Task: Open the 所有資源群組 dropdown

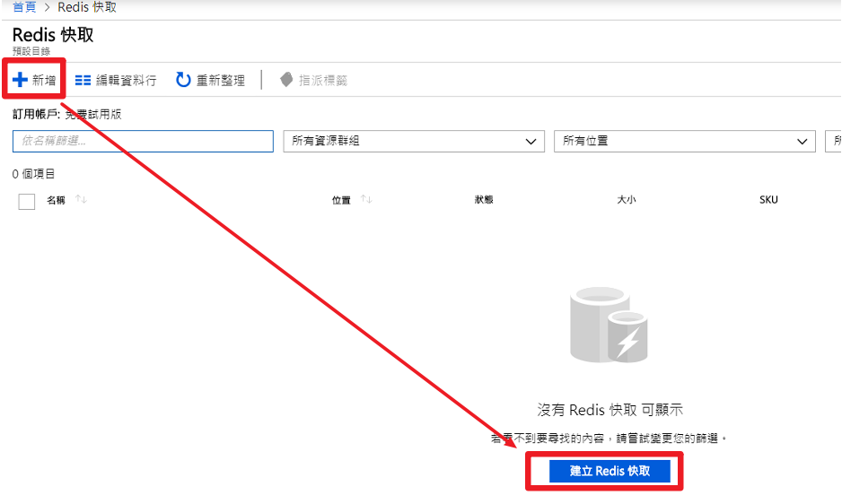Action: point(414,141)
